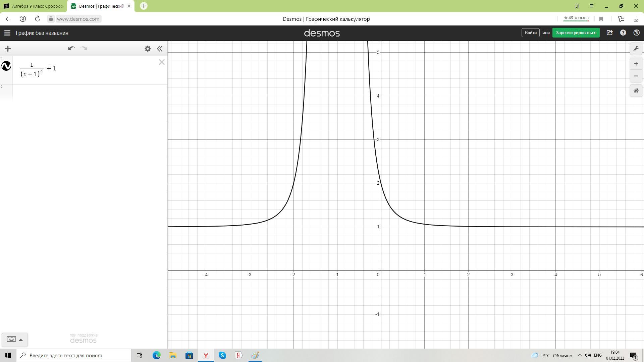Open the Desmos help menu
Screen dimensions: 644x362
623,33
